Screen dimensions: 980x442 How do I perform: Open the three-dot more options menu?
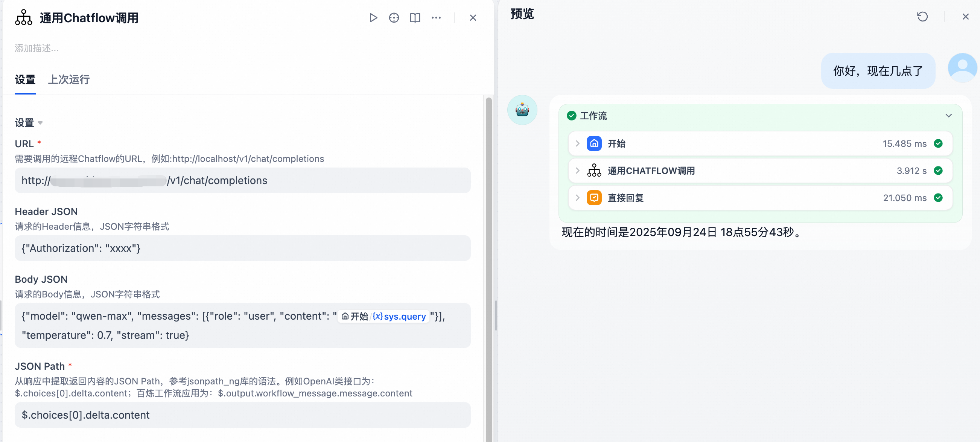[436, 18]
